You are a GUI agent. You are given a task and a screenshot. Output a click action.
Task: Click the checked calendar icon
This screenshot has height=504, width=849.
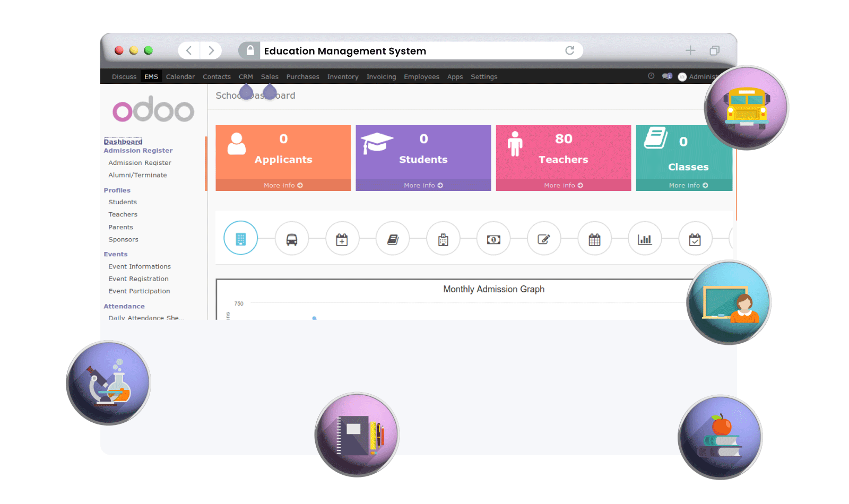pyautogui.click(x=695, y=239)
